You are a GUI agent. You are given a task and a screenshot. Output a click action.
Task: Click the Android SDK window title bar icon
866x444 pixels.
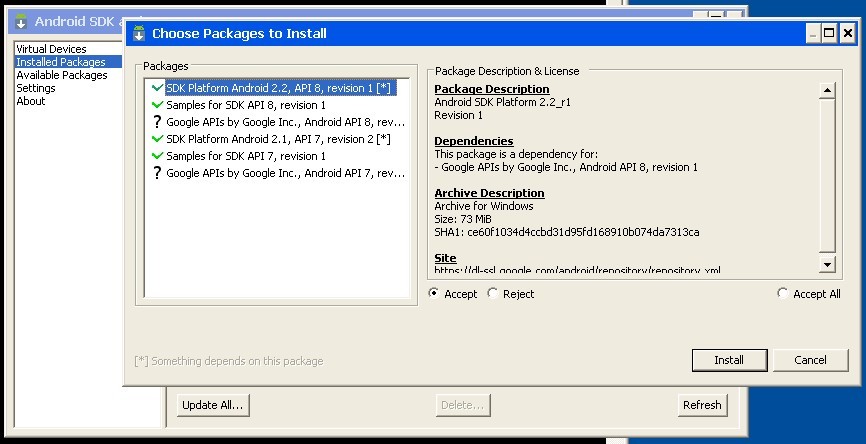click(x=21, y=22)
